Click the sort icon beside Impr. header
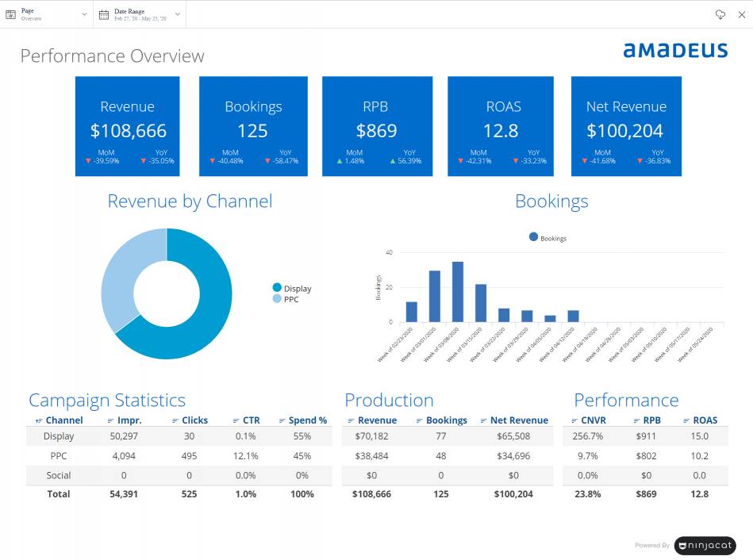 point(111,420)
